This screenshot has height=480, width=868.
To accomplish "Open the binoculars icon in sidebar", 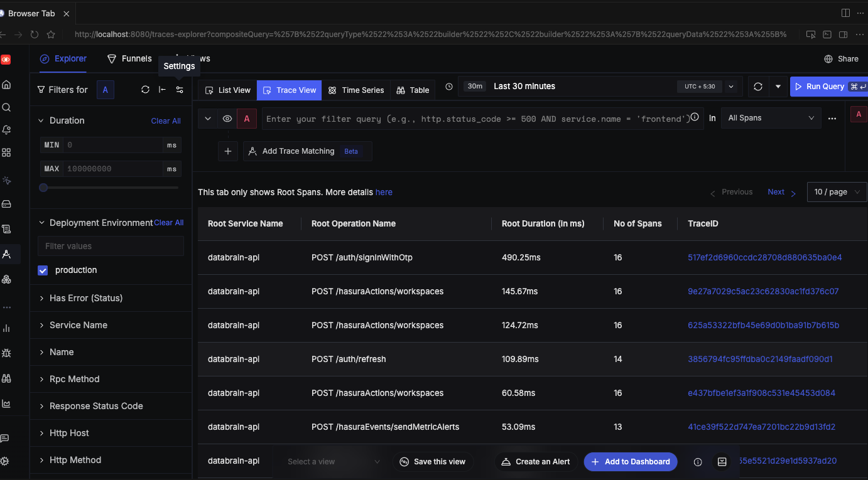I will pyautogui.click(x=6, y=378).
